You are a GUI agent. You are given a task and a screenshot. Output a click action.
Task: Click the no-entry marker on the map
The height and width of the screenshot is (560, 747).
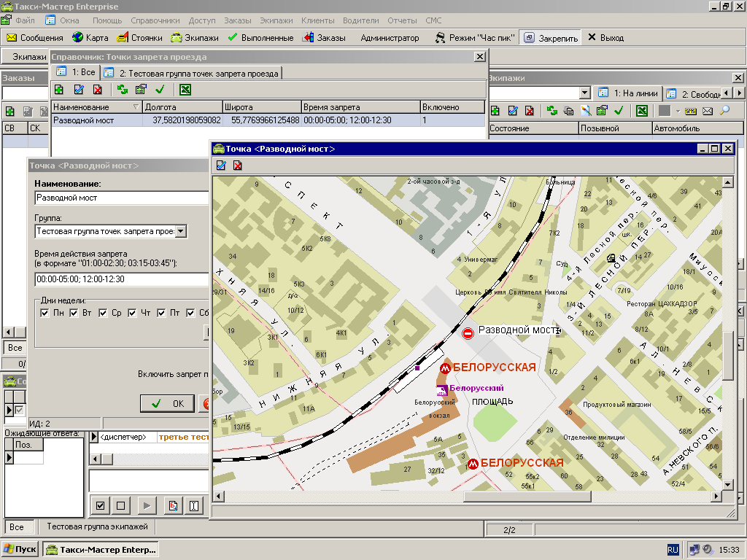pyautogui.click(x=468, y=332)
